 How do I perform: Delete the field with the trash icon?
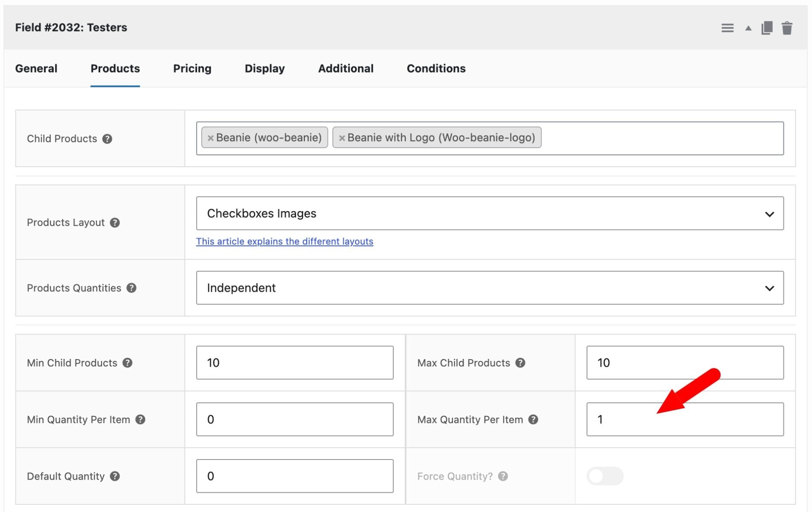point(787,28)
